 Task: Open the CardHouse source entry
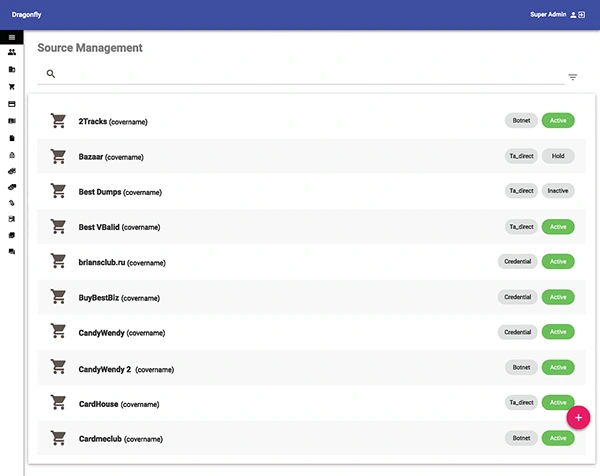311,403
